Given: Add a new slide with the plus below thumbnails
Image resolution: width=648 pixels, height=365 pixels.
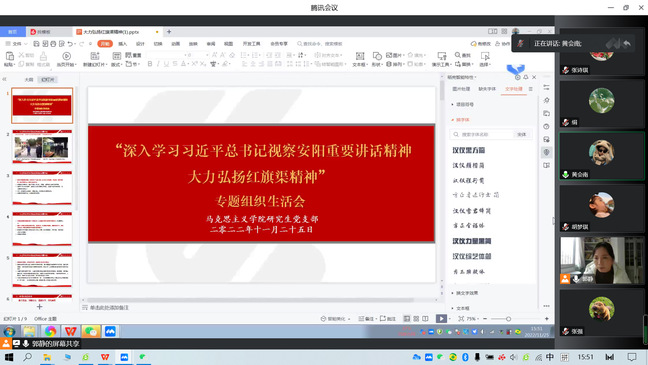Looking at the screenshot, I should tap(40, 307).
